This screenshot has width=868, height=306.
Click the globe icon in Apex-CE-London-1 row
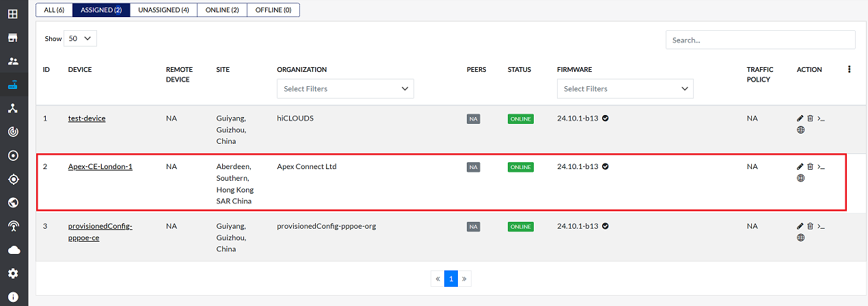[x=800, y=178]
